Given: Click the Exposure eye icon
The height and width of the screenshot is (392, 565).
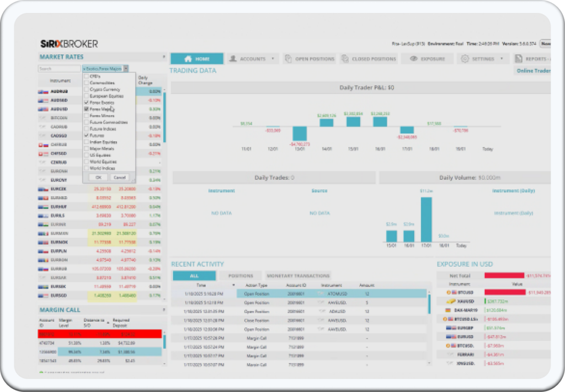Looking at the screenshot, I should click(x=413, y=59).
